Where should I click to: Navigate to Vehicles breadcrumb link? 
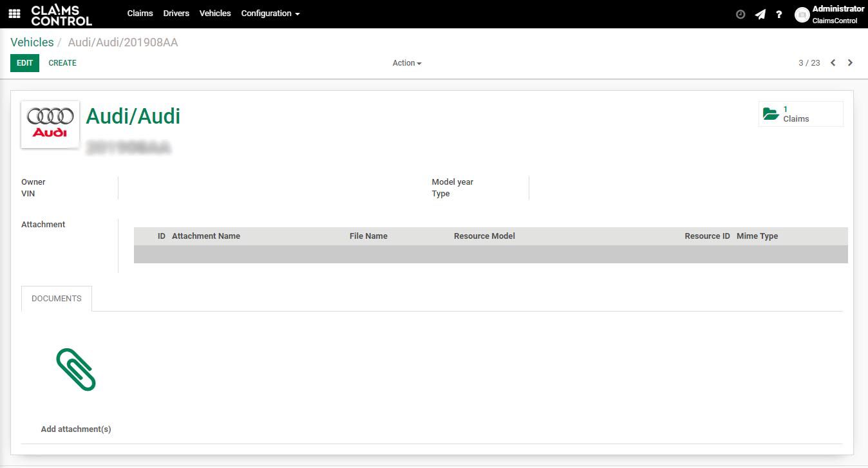(x=32, y=42)
